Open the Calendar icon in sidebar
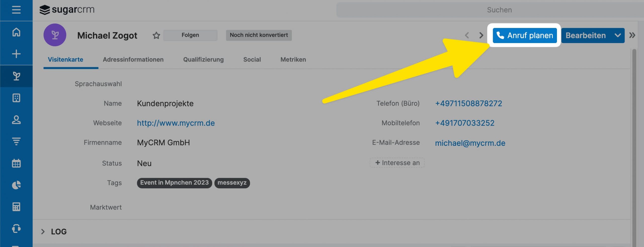644x247 pixels. (x=16, y=163)
